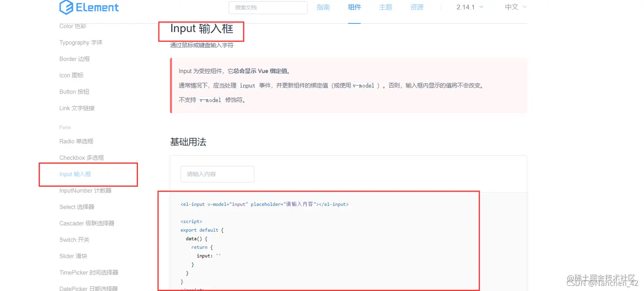The width and height of the screenshot is (644, 291).
Task: Expand the 中文 language dropdown
Action: pyautogui.click(x=516, y=7)
